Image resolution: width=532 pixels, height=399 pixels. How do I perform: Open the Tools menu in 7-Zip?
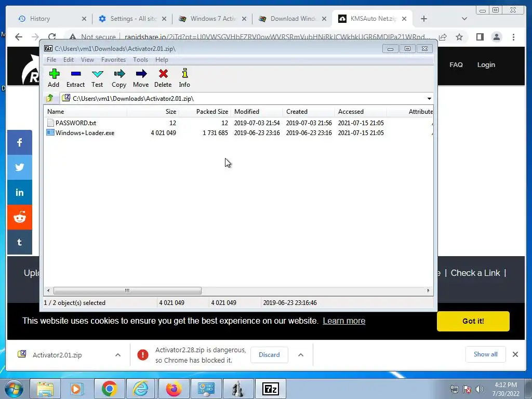point(140,60)
